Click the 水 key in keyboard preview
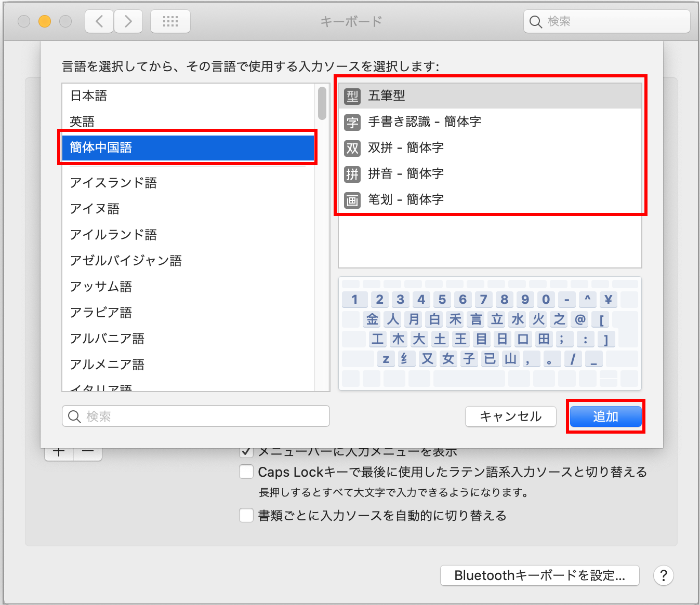The width and height of the screenshot is (700, 605). pos(518,319)
